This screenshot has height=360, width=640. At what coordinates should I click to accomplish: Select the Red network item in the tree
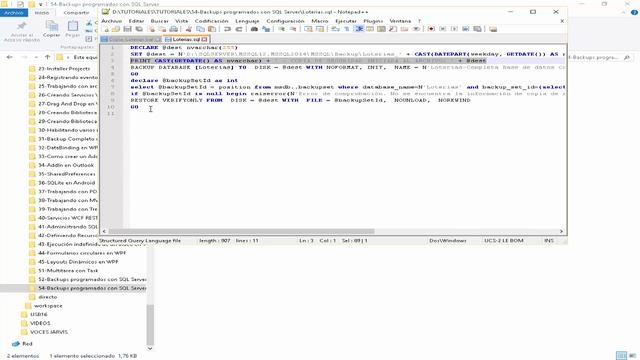27,344
